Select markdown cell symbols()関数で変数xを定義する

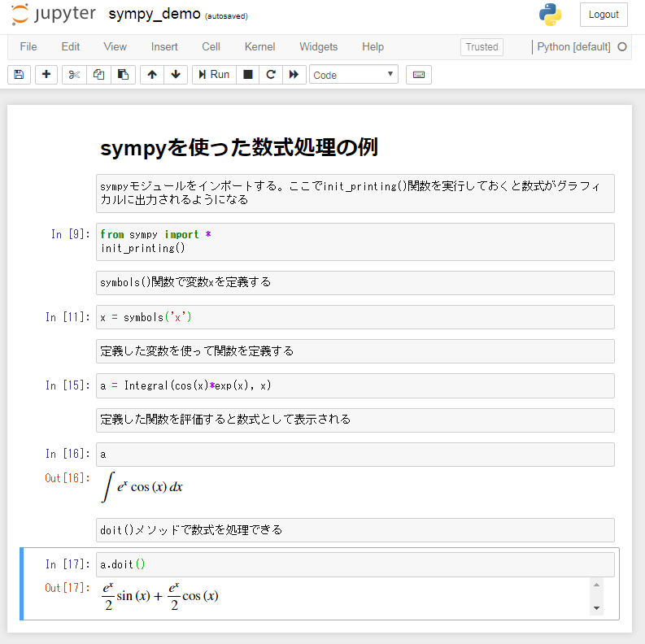(355, 283)
